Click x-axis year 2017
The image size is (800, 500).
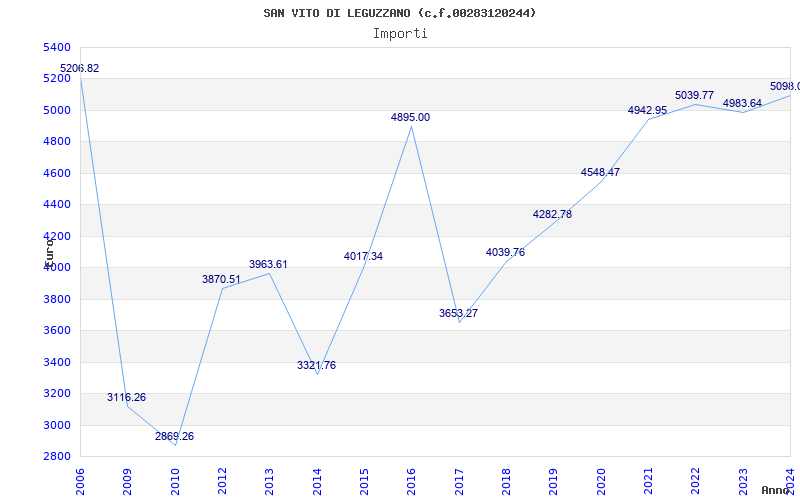tap(459, 481)
